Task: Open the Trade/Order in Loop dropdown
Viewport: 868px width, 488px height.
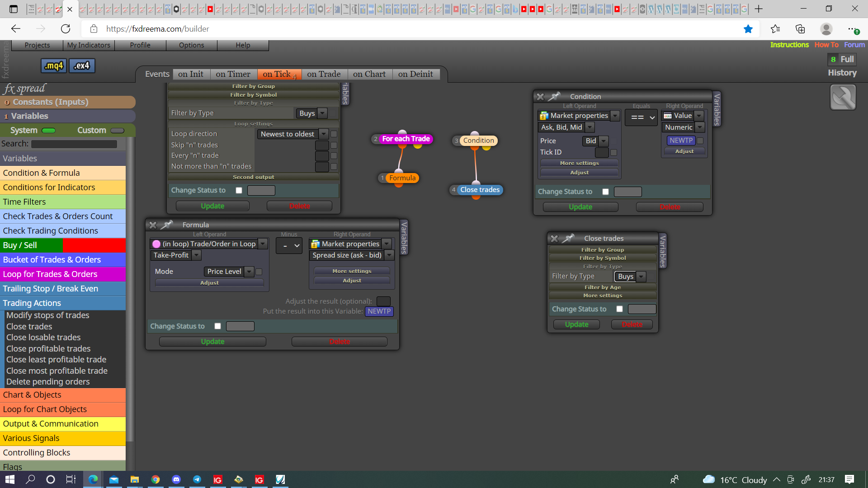Action: (x=208, y=244)
